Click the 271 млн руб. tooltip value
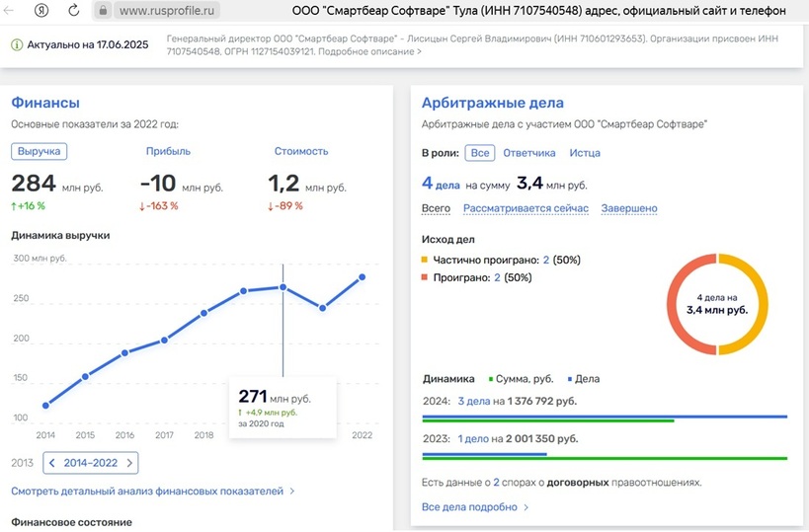809x532 pixels. (275, 397)
